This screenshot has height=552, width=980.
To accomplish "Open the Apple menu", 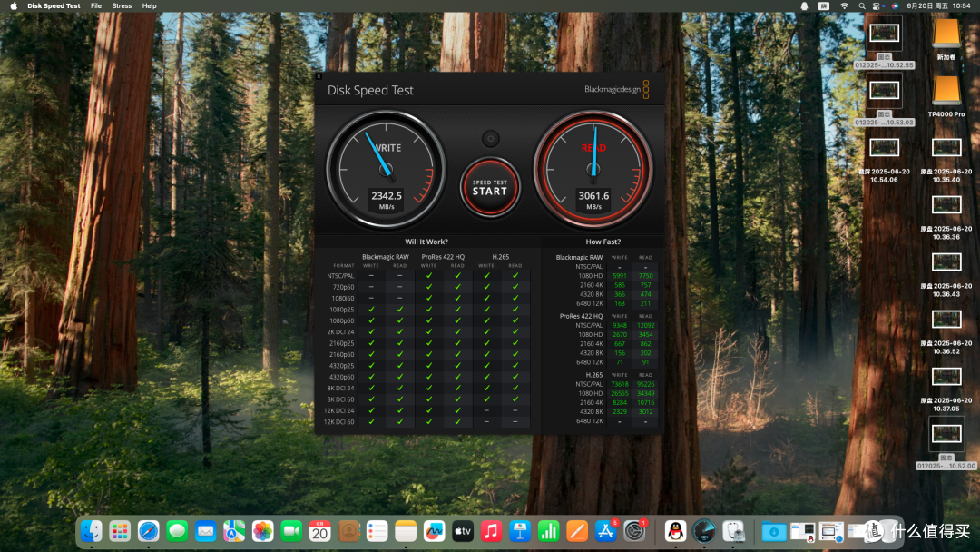I will coord(13,5).
